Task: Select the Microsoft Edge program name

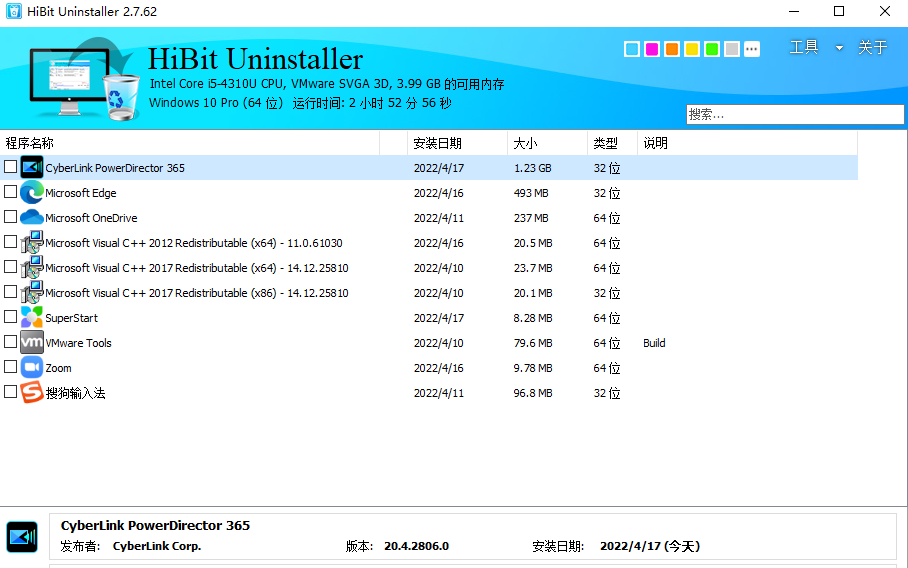Action: 80,193
